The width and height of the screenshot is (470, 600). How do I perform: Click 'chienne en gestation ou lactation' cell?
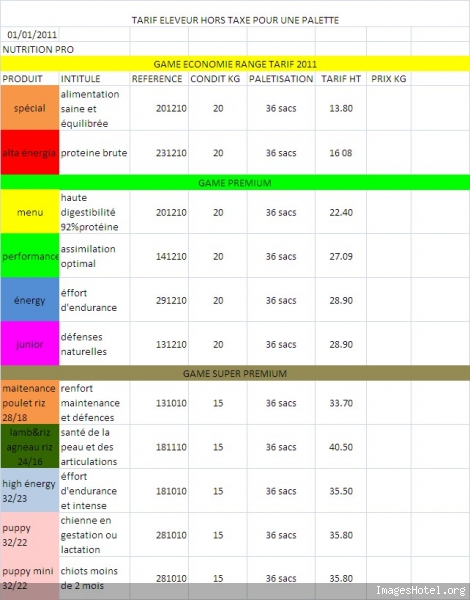click(x=94, y=535)
